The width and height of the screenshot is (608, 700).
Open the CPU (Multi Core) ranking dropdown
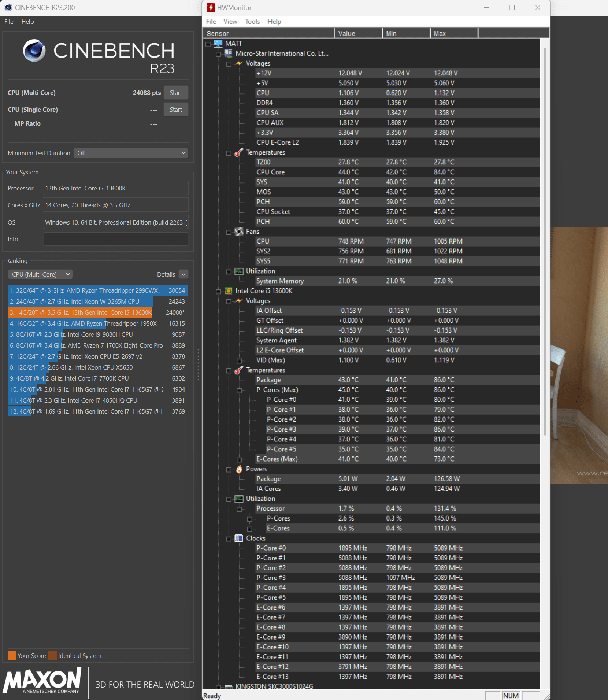(40, 274)
